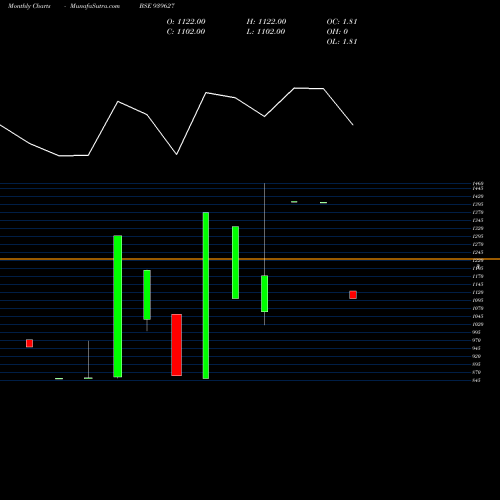Click the 945 price axis label
The width and height of the screenshot is (500, 500).
click(x=477, y=348)
